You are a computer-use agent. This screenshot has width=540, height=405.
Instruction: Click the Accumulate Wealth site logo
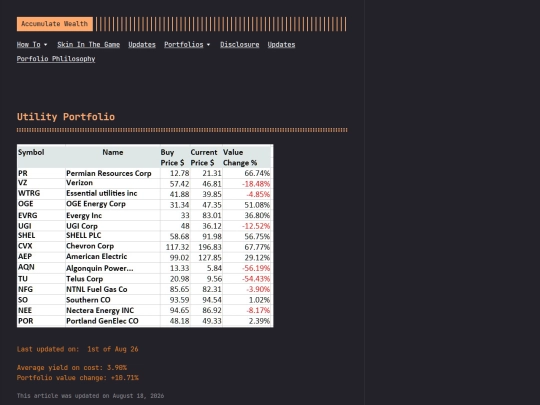[x=55, y=24]
